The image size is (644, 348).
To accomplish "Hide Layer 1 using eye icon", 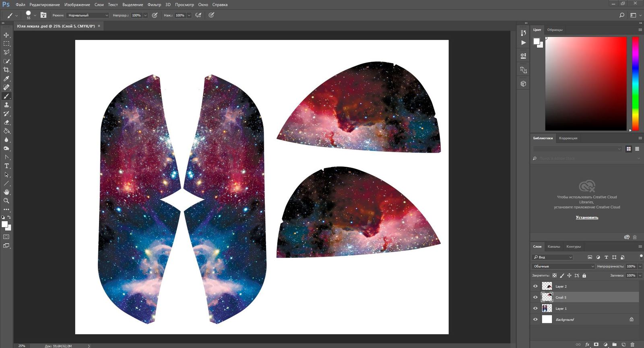I will (535, 309).
